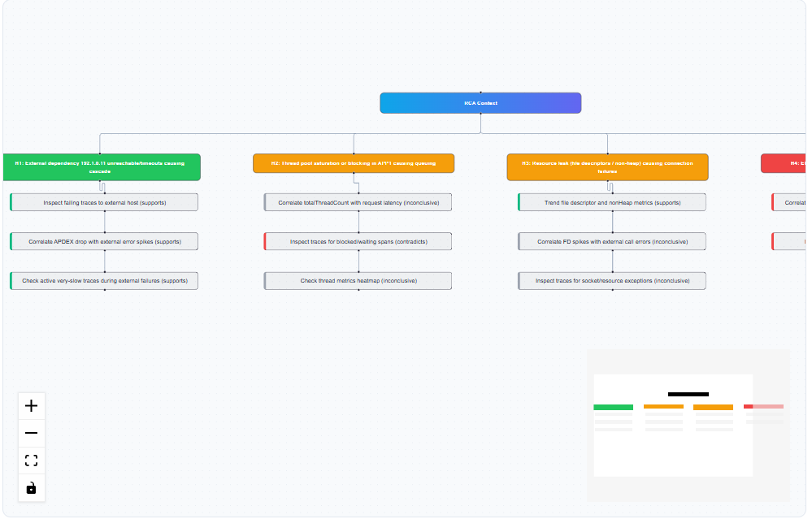Click the inspect failing traces evidence node
This screenshot has height=519, width=812.
click(x=103, y=201)
